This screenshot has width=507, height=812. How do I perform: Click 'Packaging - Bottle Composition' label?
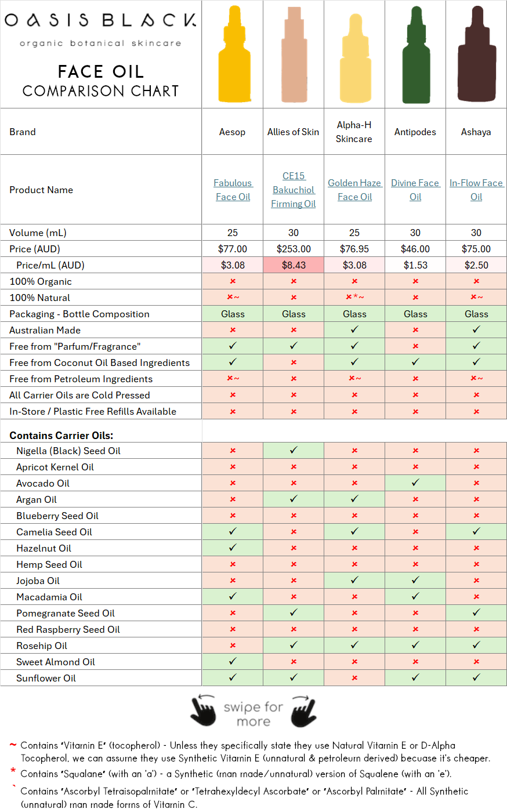[79, 314]
